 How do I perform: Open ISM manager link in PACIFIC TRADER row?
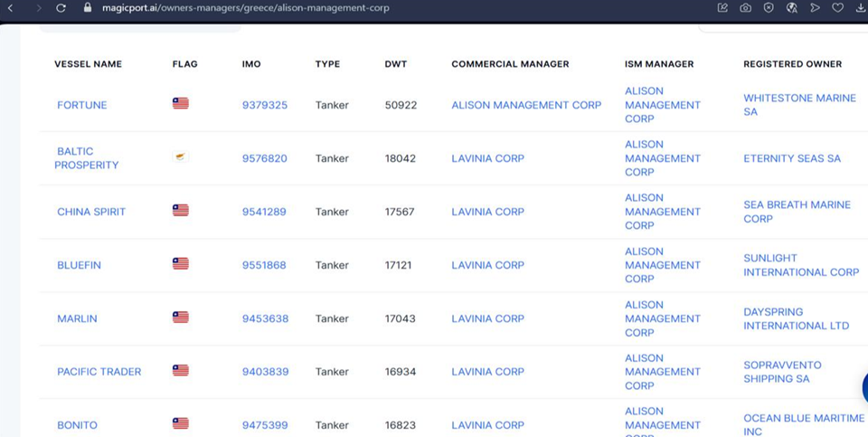click(663, 372)
